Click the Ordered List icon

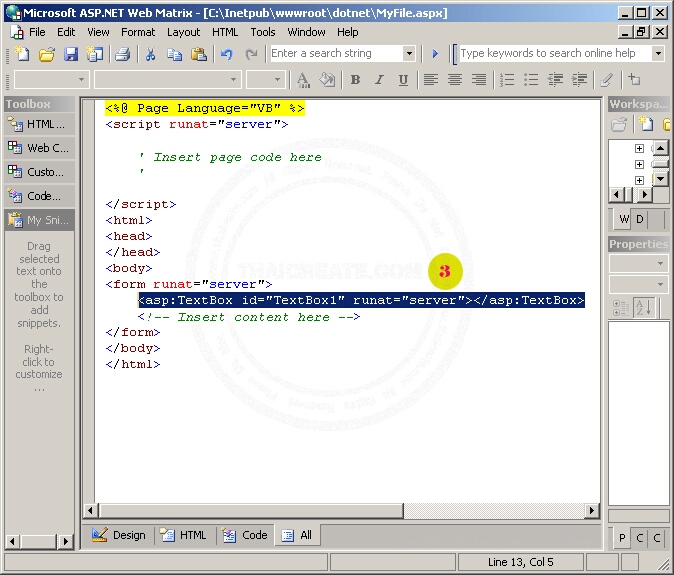pyautogui.click(x=507, y=80)
